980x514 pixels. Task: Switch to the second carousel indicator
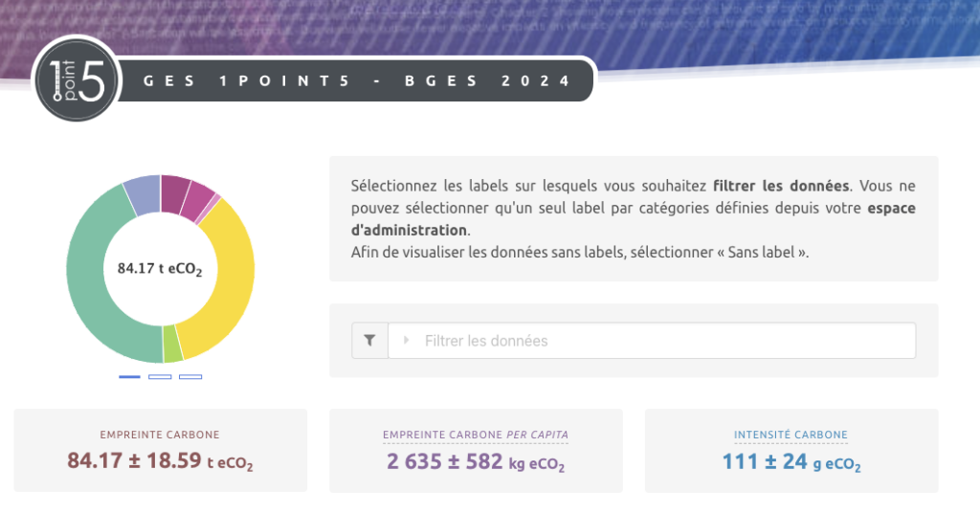[160, 377]
